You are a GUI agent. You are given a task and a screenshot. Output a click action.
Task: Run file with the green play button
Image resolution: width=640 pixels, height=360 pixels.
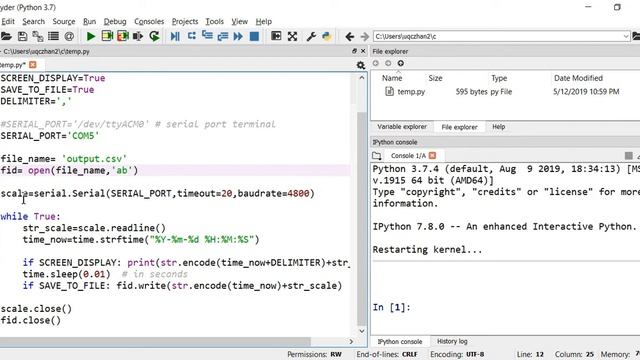click(x=91, y=36)
